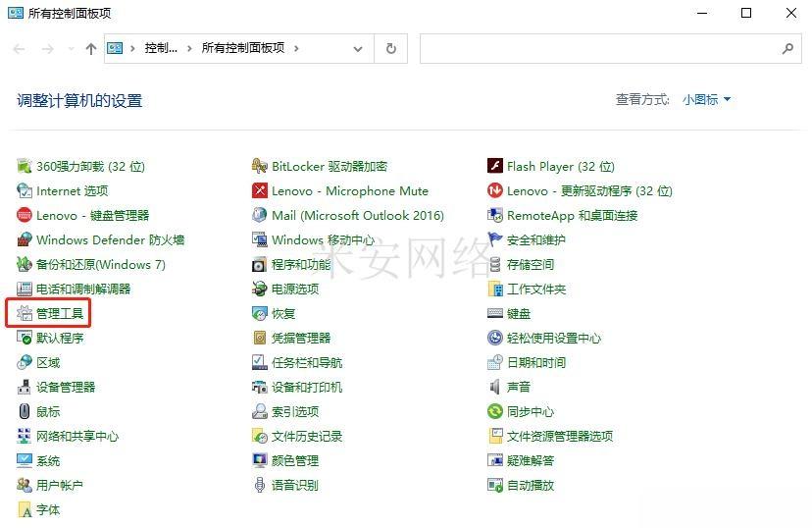This screenshot has width=812, height=528.
Task: Open the 小图标 view mode dropdown
Action: (x=706, y=99)
